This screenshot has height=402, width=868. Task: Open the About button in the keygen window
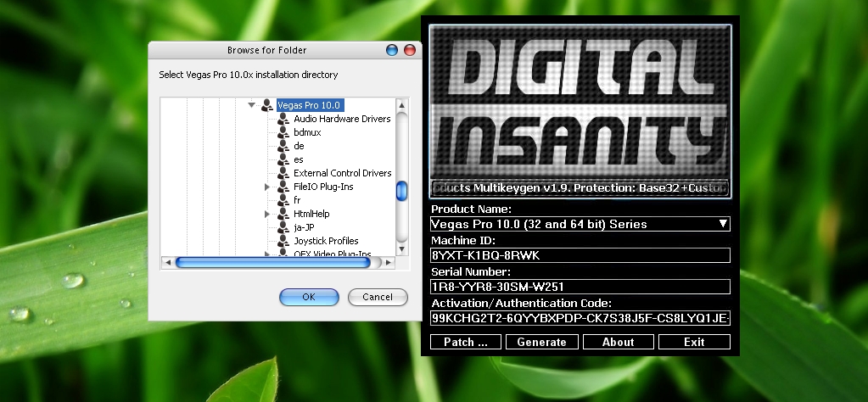(x=618, y=342)
